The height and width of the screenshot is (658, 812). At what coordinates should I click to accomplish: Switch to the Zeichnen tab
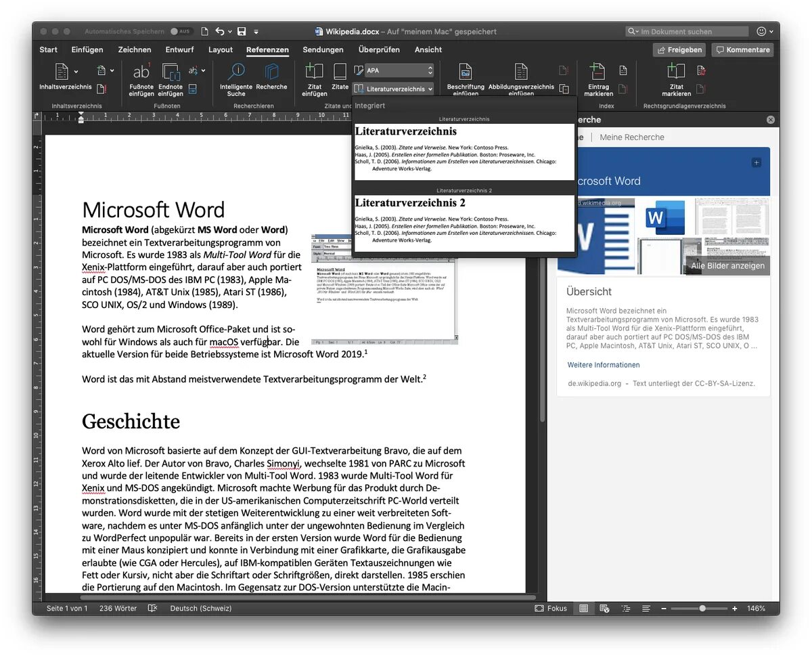(x=135, y=49)
